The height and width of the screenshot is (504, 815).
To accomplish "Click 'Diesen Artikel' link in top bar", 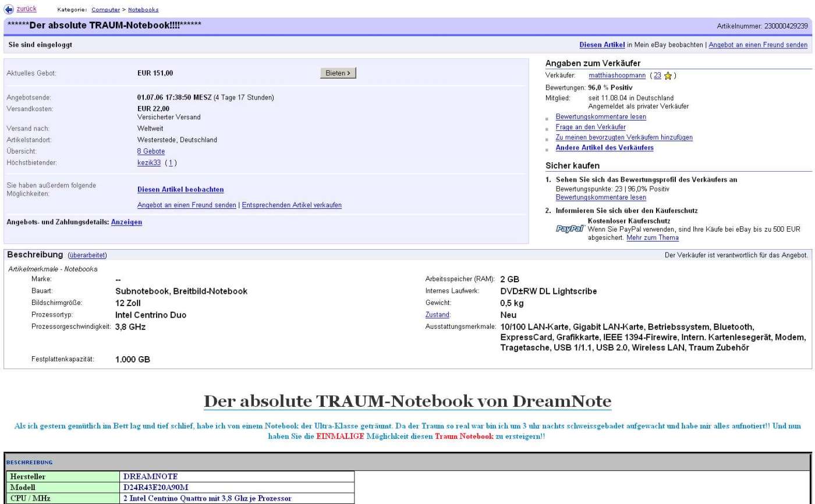I will pyautogui.click(x=602, y=45).
